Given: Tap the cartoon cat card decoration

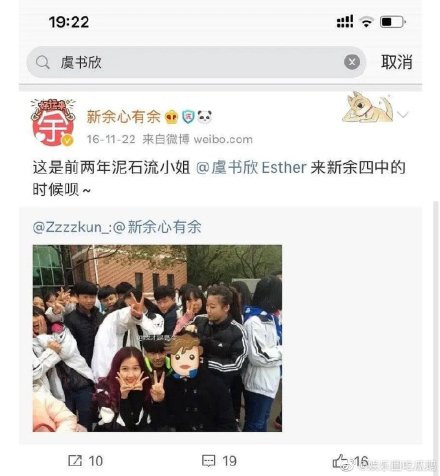Looking at the screenshot, I should point(368,107).
